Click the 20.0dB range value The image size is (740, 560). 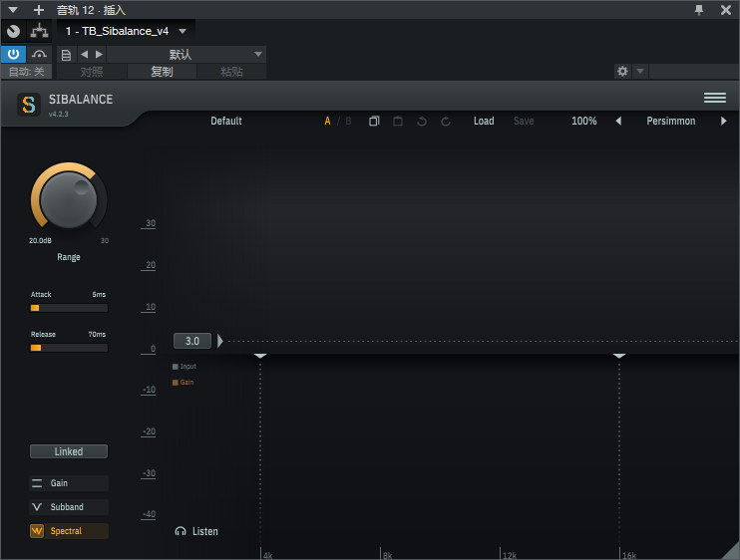[x=40, y=240]
